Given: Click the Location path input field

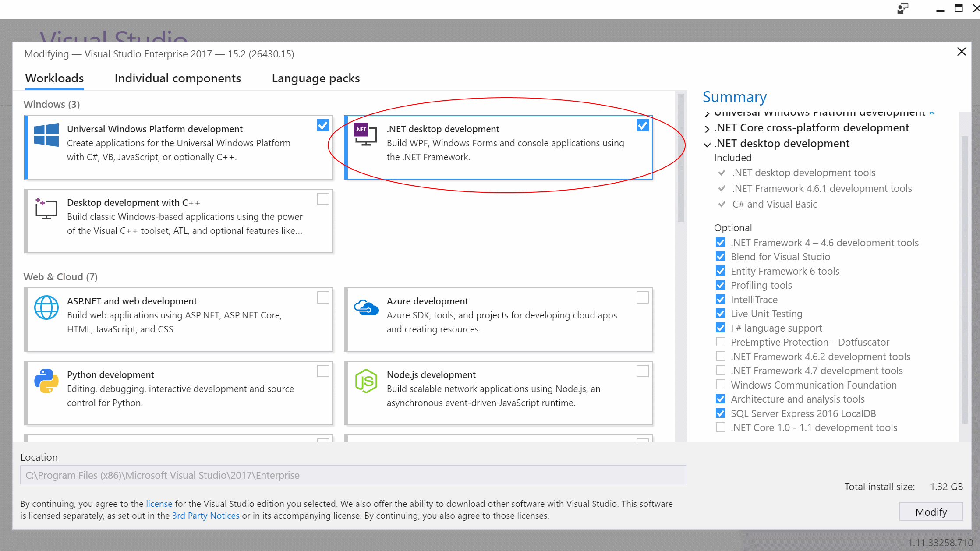Looking at the screenshot, I should (x=353, y=475).
